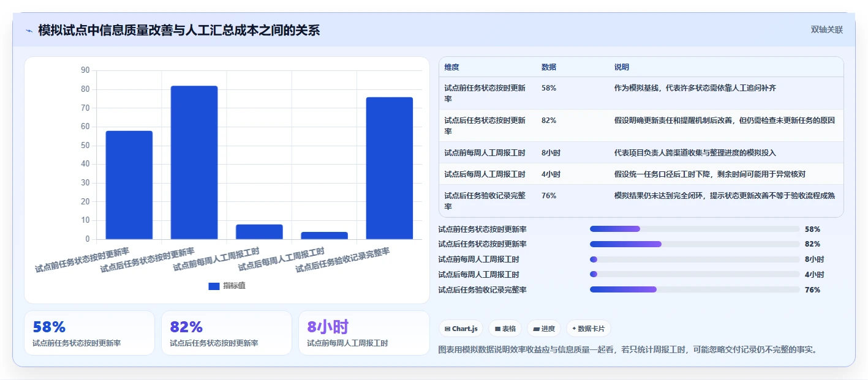Click x-axis label 试点后任务验收记录完整率 under chart
This screenshot has width=868, height=380.
tap(342, 260)
